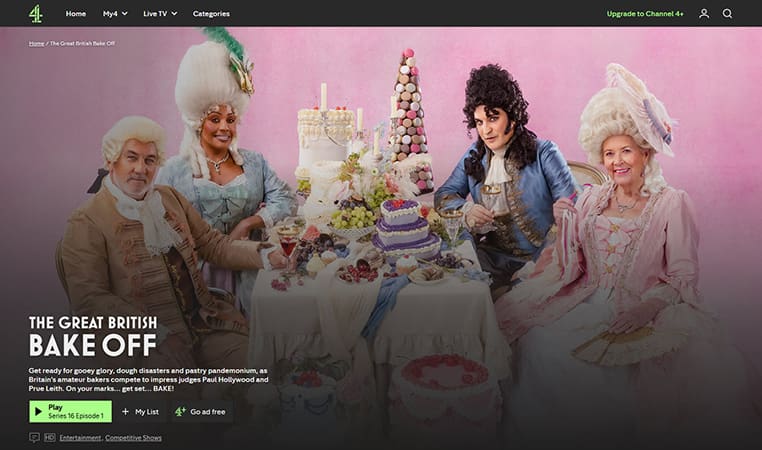Open the Categories menu item
The height and width of the screenshot is (450, 762).
coord(211,14)
